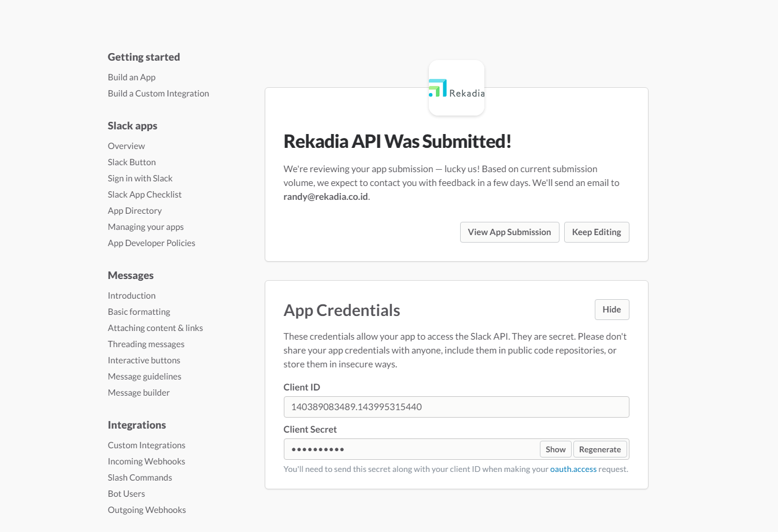
Task: Go to Attaching content & links
Action: coord(155,328)
